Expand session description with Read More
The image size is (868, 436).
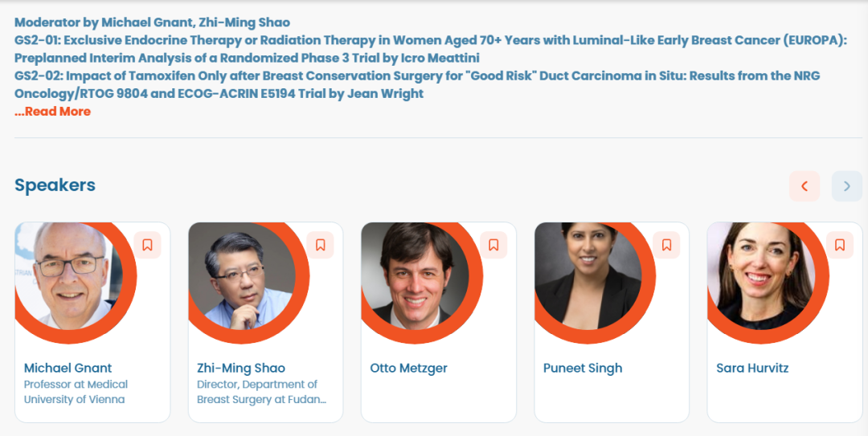click(53, 112)
